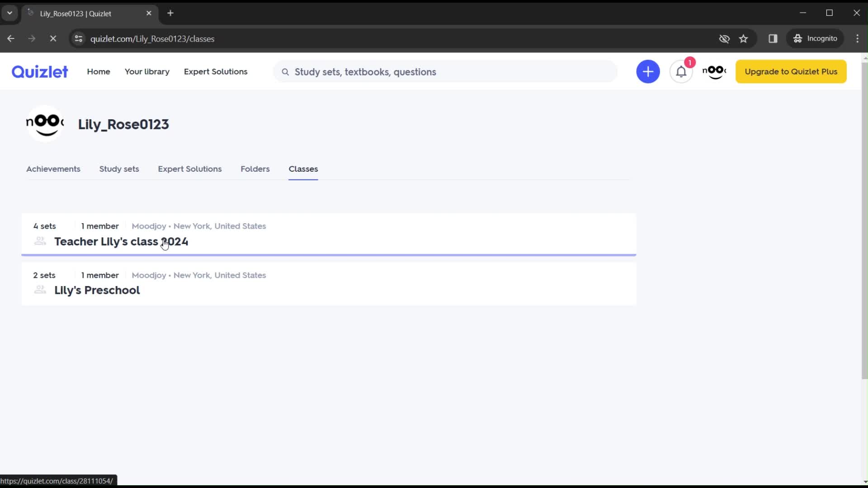Open a new browser tab
This screenshot has width=868, height=488.
(170, 13)
